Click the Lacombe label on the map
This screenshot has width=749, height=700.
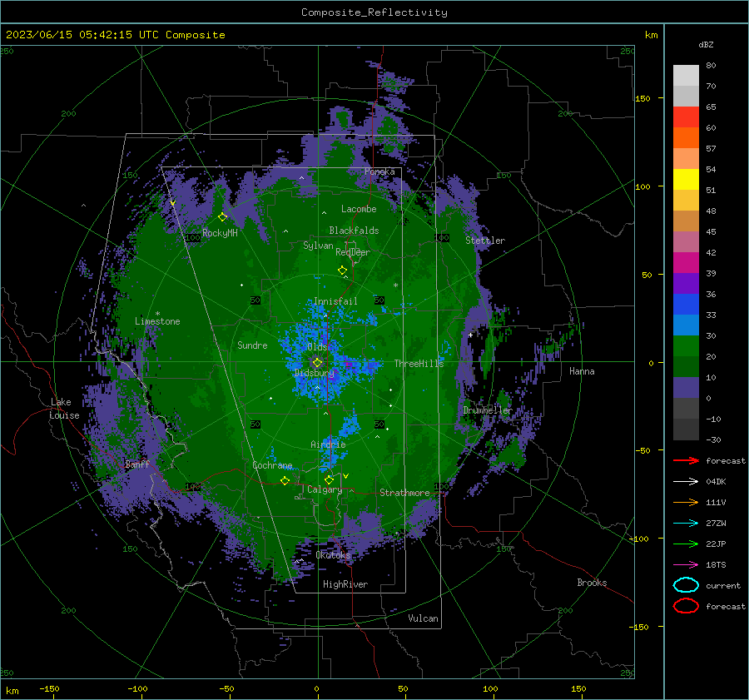click(x=359, y=209)
